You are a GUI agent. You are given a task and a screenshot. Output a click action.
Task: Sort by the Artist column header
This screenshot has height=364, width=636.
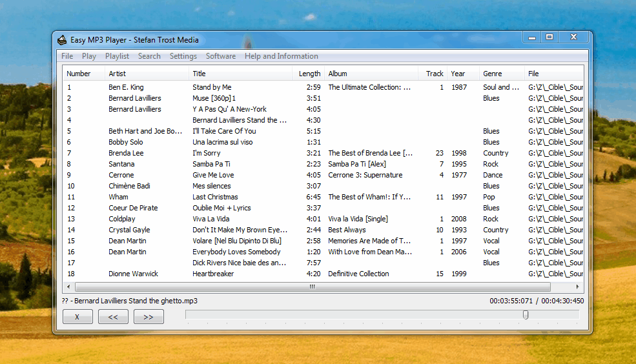tap(147, 74)
